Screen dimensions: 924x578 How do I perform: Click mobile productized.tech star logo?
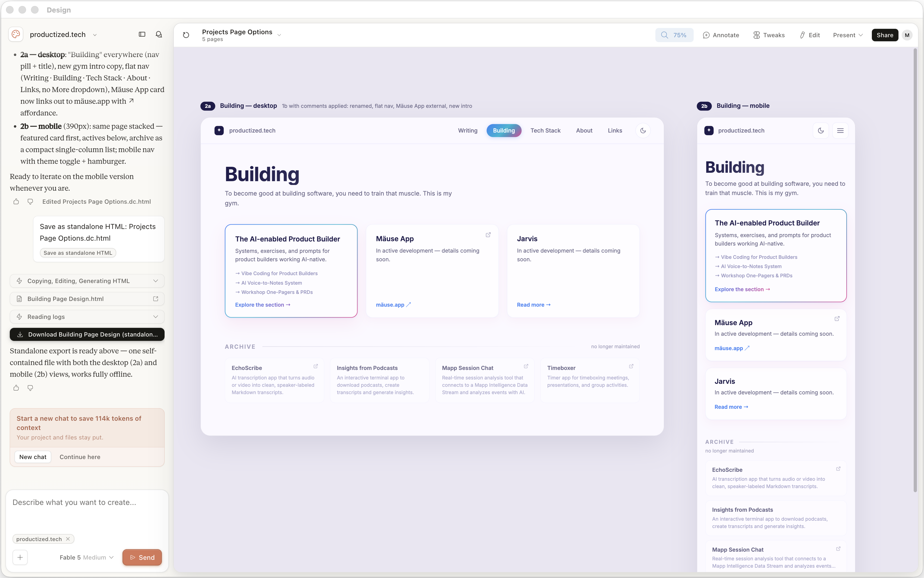[709, 130]
